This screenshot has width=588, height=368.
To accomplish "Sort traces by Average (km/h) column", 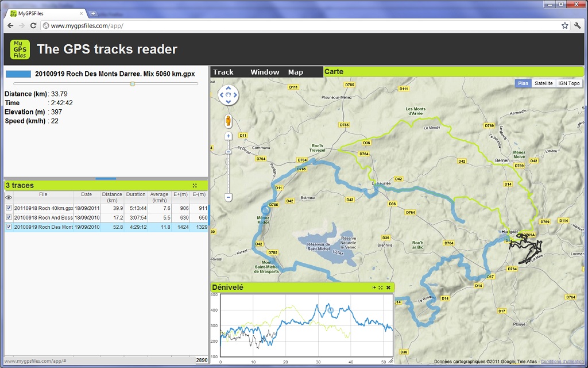I will point(160,198).
